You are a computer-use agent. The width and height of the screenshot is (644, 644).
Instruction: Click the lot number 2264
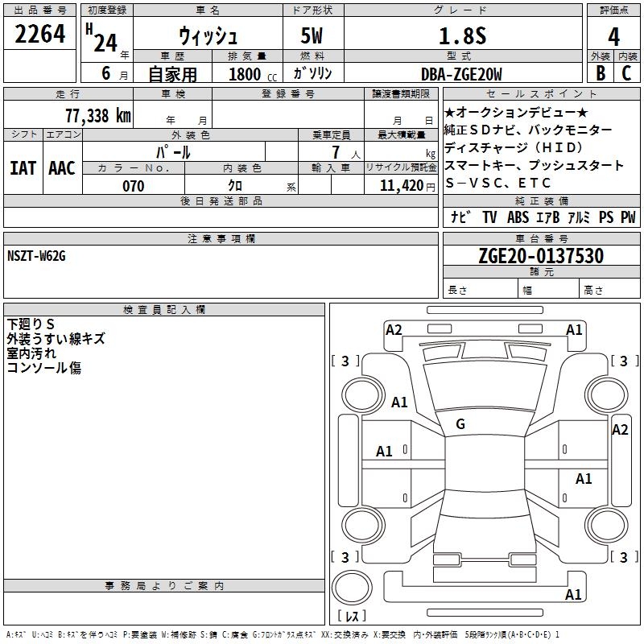(39, 34)
